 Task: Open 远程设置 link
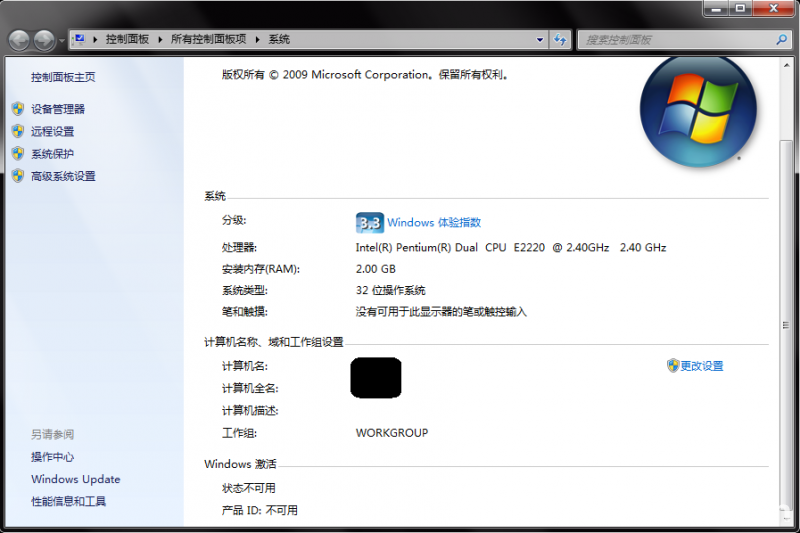point(53,132)
